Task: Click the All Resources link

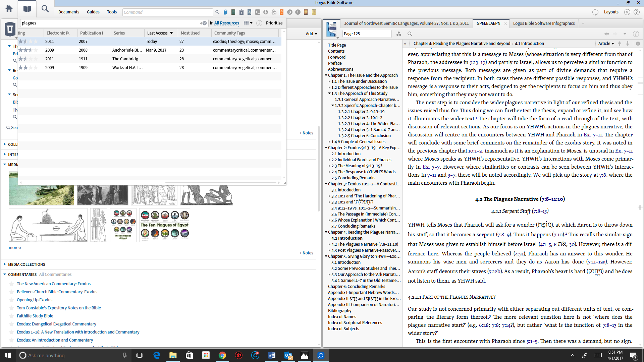Action: pos(227,23)
